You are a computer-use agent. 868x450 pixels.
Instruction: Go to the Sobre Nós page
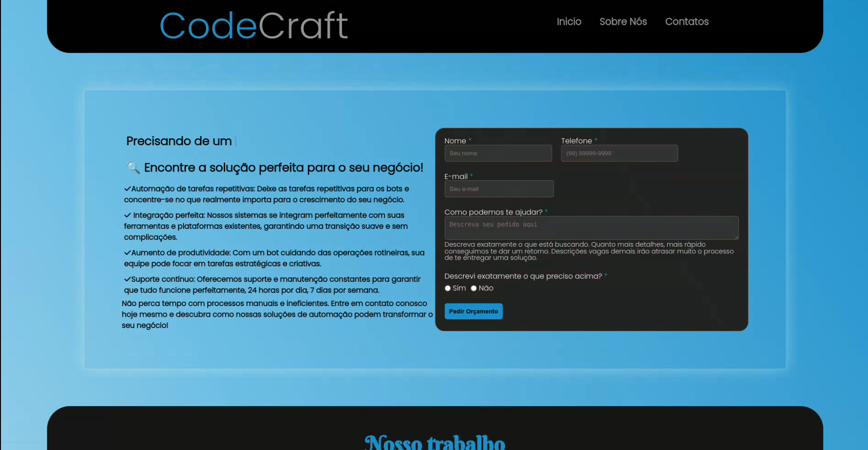pos(623,21)
